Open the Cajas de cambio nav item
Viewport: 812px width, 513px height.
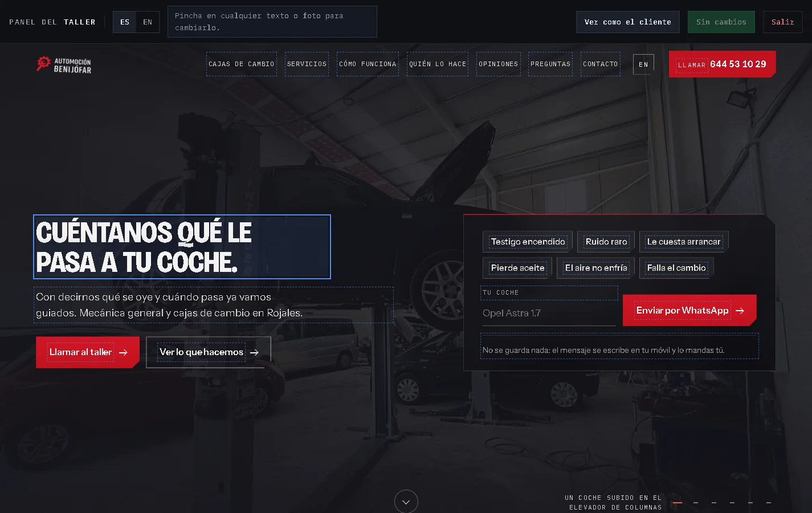click(242, 64)
